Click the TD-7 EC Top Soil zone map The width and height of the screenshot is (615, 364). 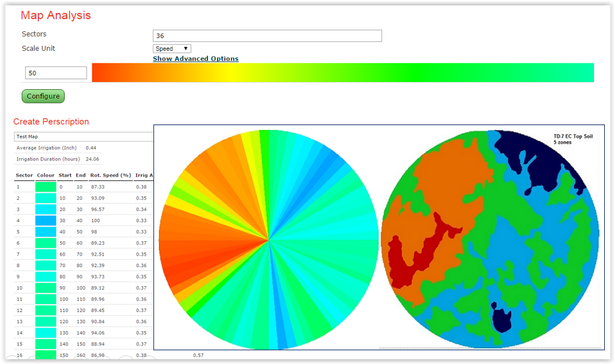(490, 239)
